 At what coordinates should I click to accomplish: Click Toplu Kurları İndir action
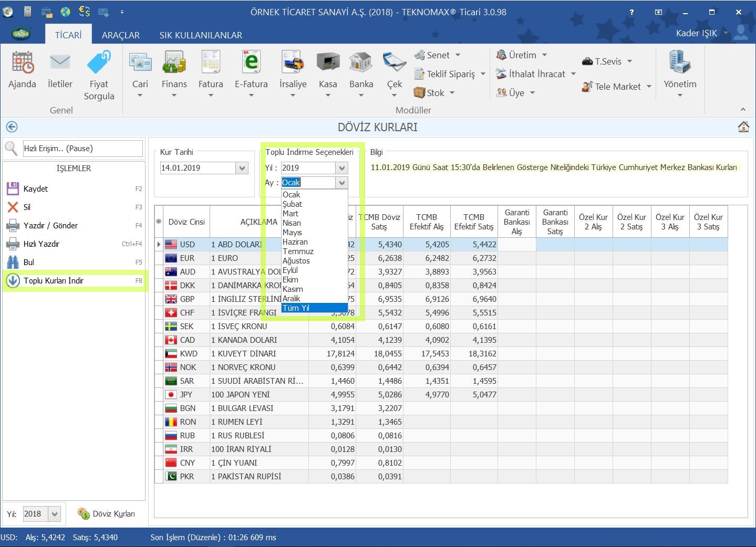(x=54, y=281)
